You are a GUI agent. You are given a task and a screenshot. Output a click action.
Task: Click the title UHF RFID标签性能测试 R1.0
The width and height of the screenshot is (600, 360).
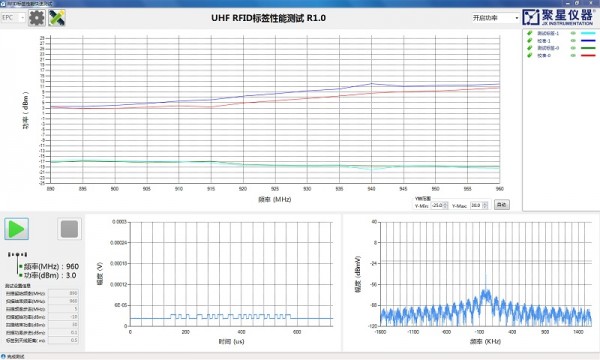pyautogui.click(x=268, y=18)
